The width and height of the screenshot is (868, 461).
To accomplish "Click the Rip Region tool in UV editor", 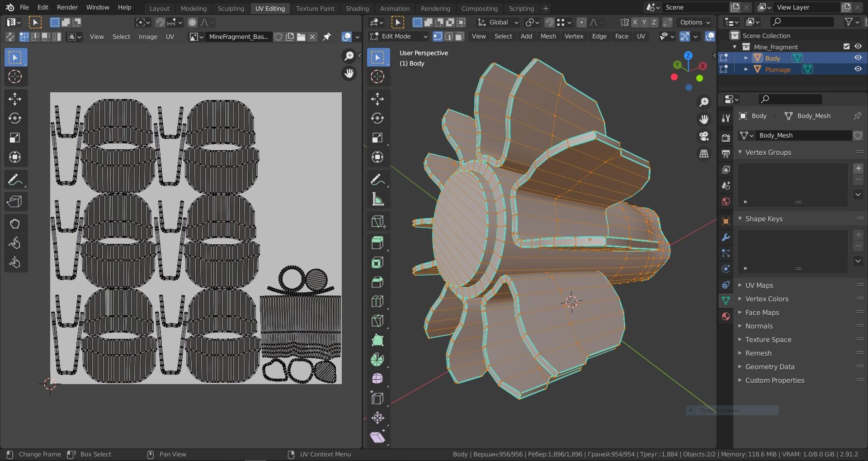I will (x=15, y=201).
